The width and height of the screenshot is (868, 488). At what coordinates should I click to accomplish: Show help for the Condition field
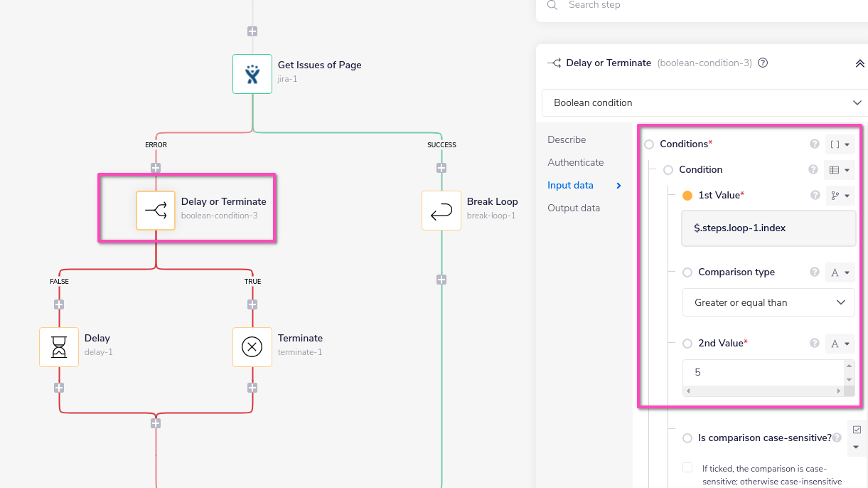[813, 169]
